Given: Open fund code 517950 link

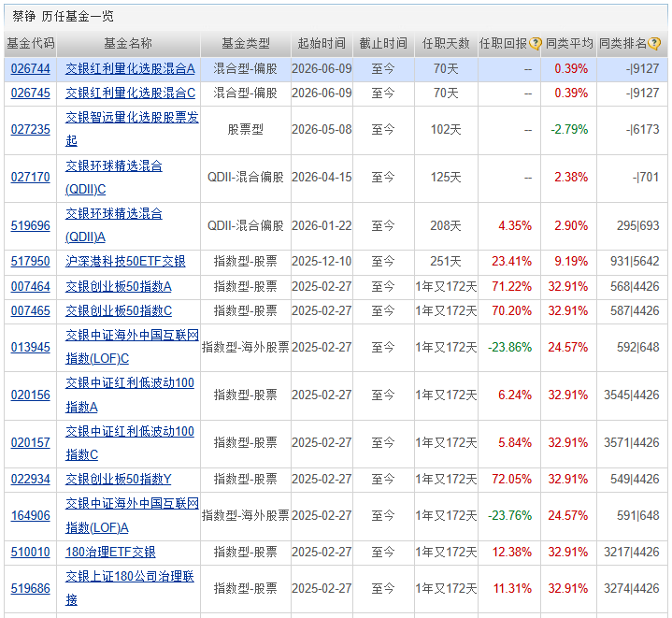Looking at the screenshot, I should 31,262.
